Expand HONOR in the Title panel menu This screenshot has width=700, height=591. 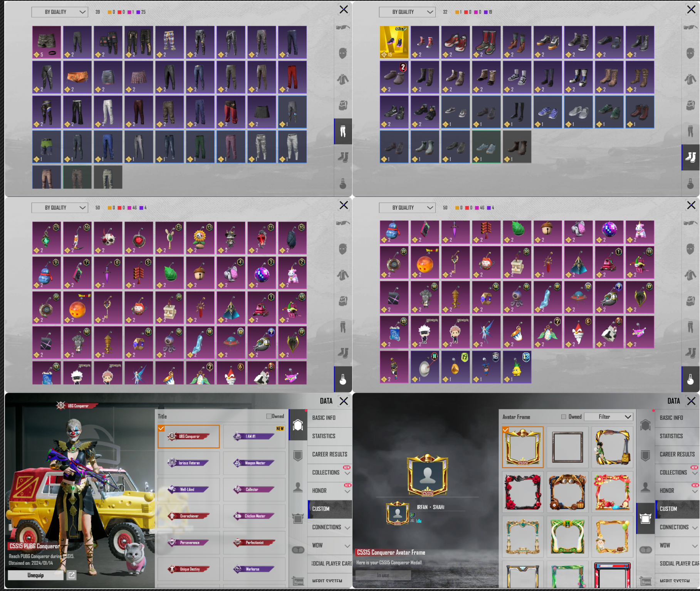330,490
